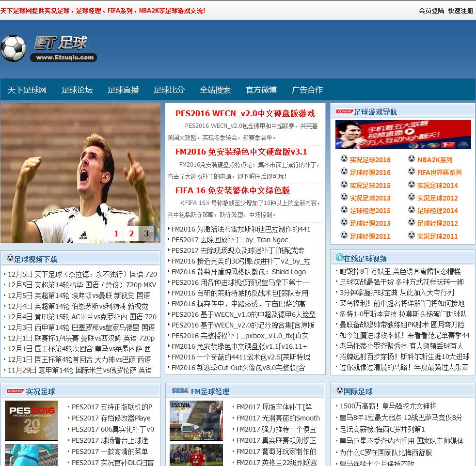Open PES2016 完整授权补丁_pxbox_v1.0_fix entry
This screenshot has width=476, height=466.
pos(240,336)
